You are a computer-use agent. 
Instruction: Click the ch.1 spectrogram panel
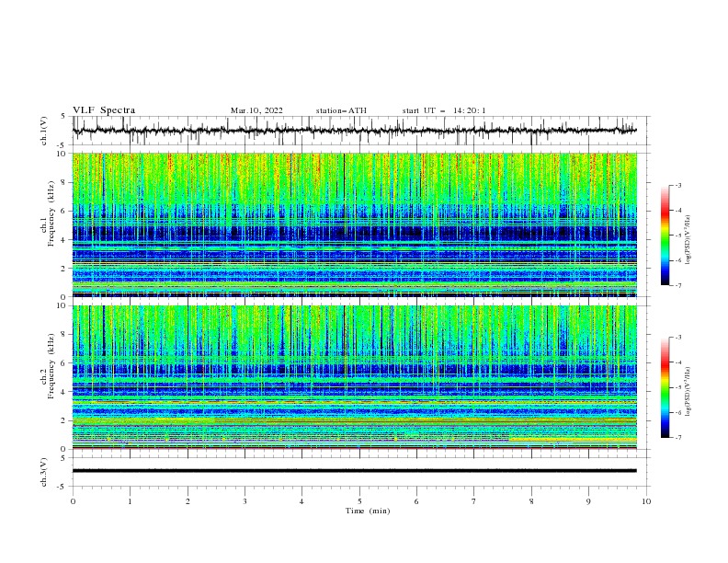354,224
